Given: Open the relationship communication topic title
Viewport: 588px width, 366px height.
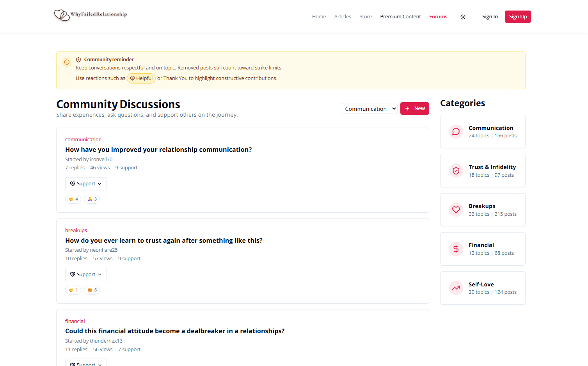Looking at the screenshot, I should [x=158, y=150].
